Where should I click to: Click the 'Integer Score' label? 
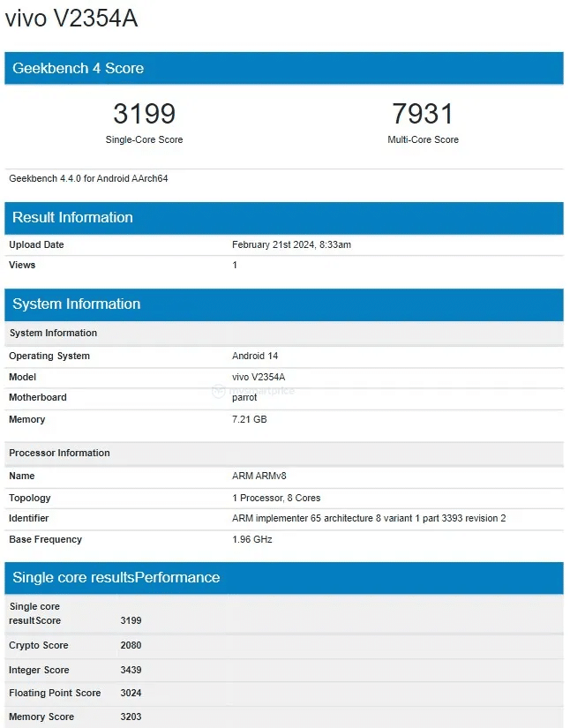point(39,670)
